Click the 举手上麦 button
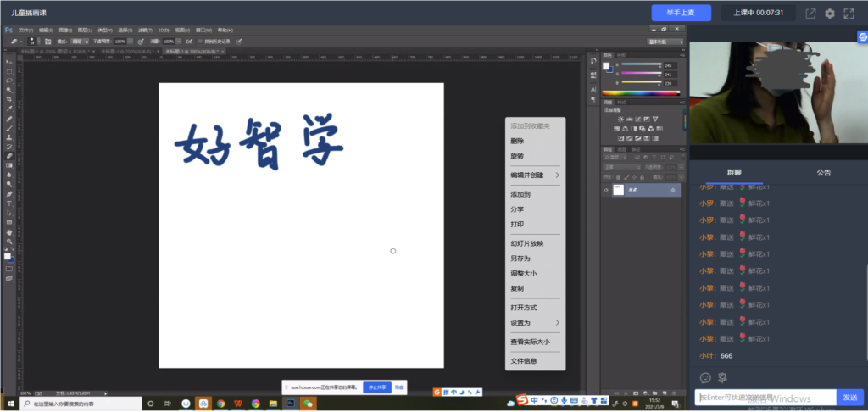Screen dimensions: 868x412 (x=681, y=13)
